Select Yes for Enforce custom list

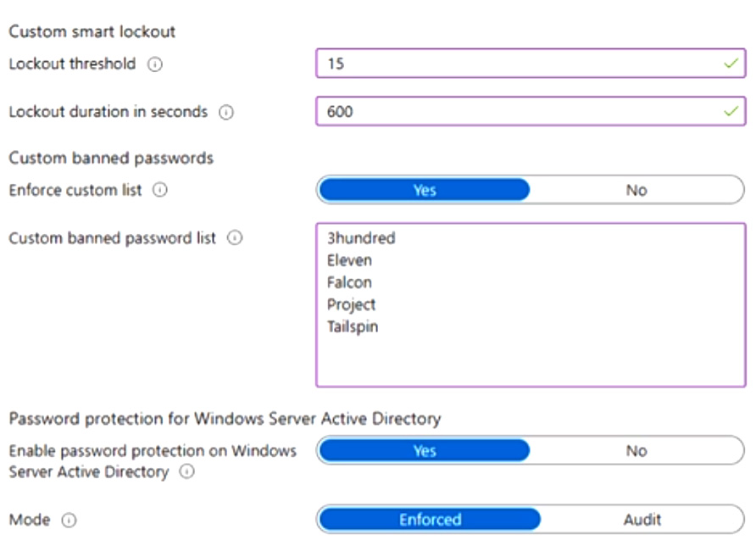click(424, 190)
